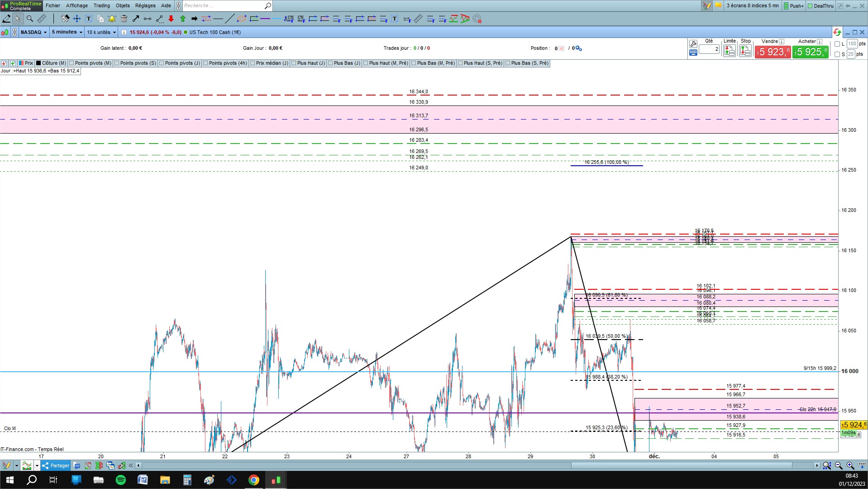The image size is (868, 489).
Task: Draw a green up arrow marker
Action: point(183,19)
